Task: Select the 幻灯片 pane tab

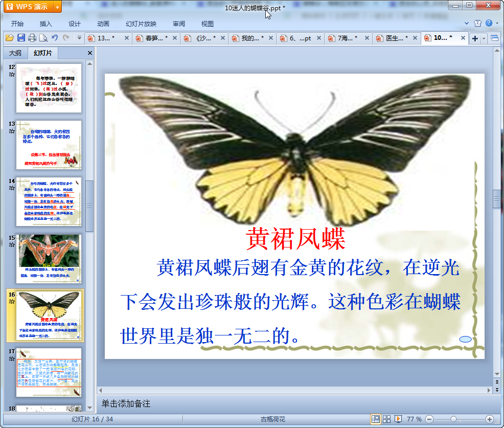Action: [43, 53]
